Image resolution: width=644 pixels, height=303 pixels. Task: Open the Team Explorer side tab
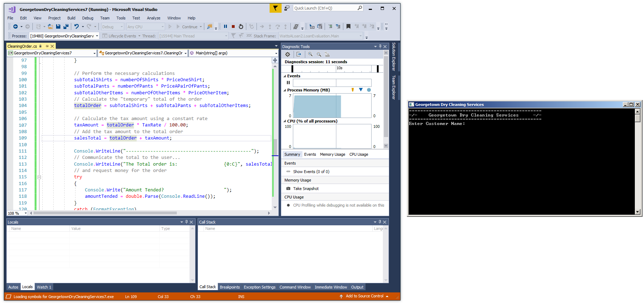tap(394, 88)
